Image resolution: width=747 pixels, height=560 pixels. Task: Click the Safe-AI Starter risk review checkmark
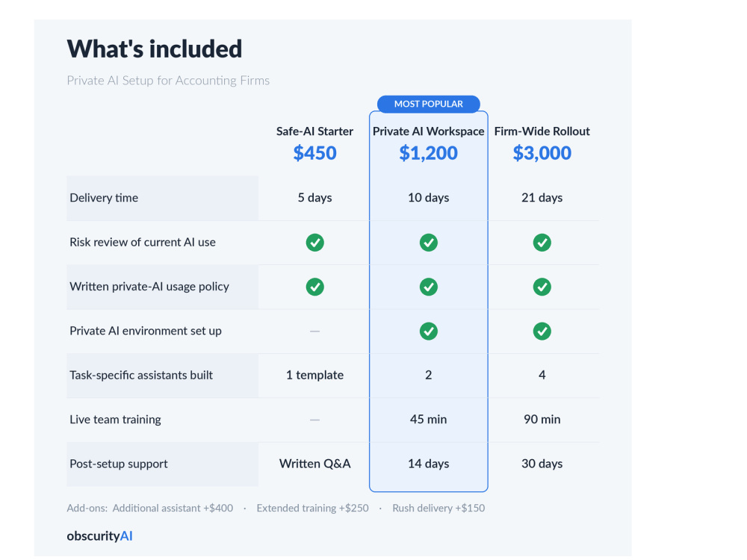(315, 243)
